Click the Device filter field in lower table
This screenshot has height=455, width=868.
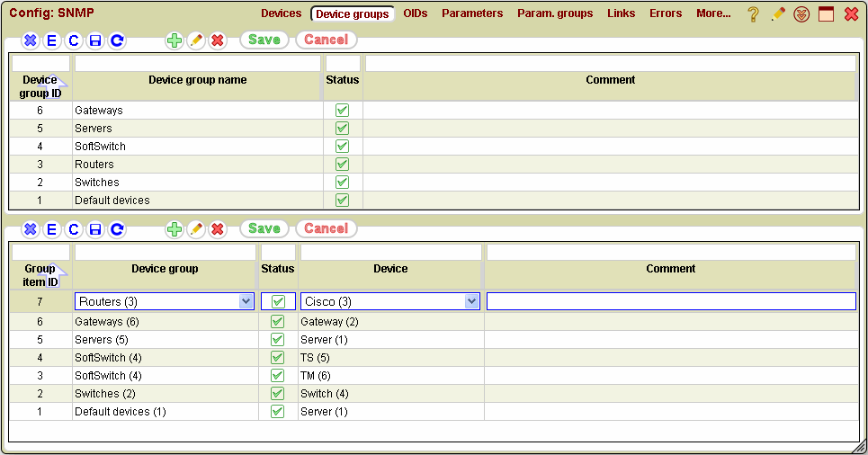[x=390, y=252]
